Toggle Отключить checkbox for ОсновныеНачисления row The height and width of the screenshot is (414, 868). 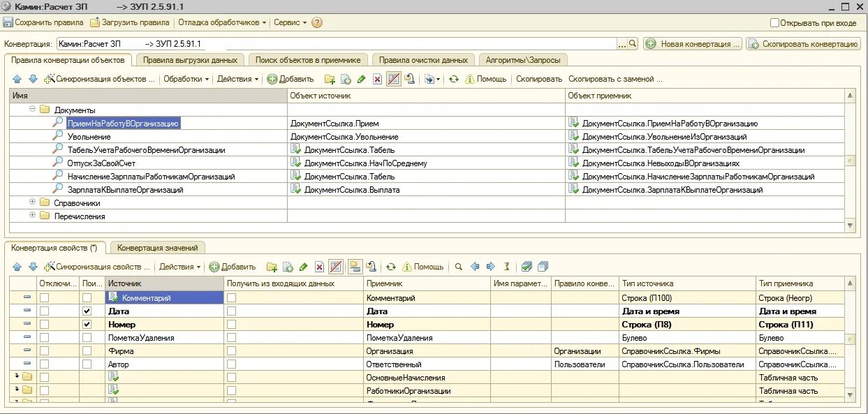point(44,378)
